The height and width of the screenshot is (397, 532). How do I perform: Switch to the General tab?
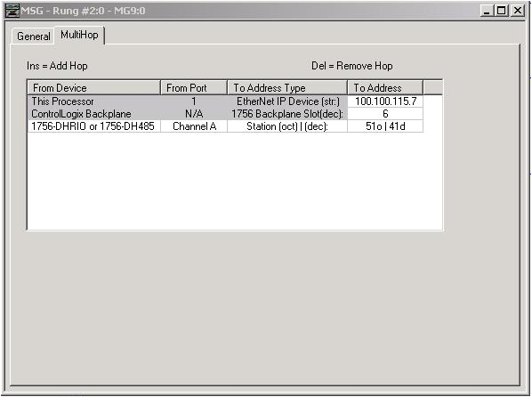[33, 36]
